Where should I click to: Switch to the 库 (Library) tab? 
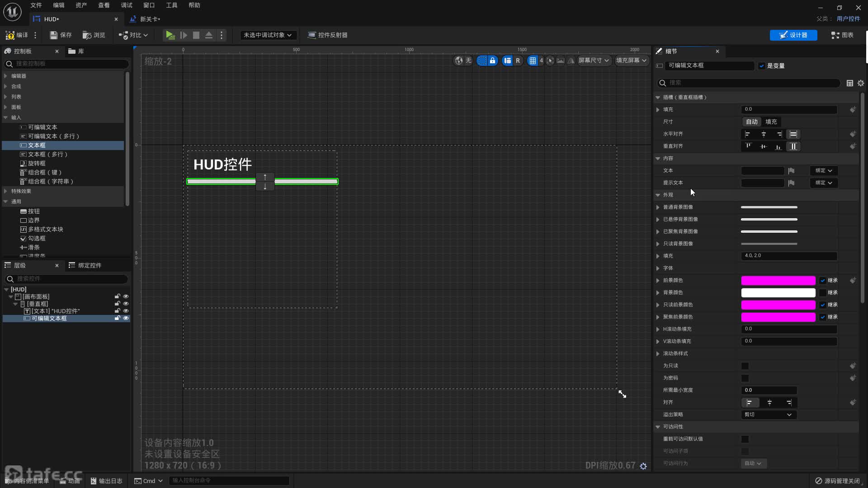pyautogui.click(x=76, y=51)
